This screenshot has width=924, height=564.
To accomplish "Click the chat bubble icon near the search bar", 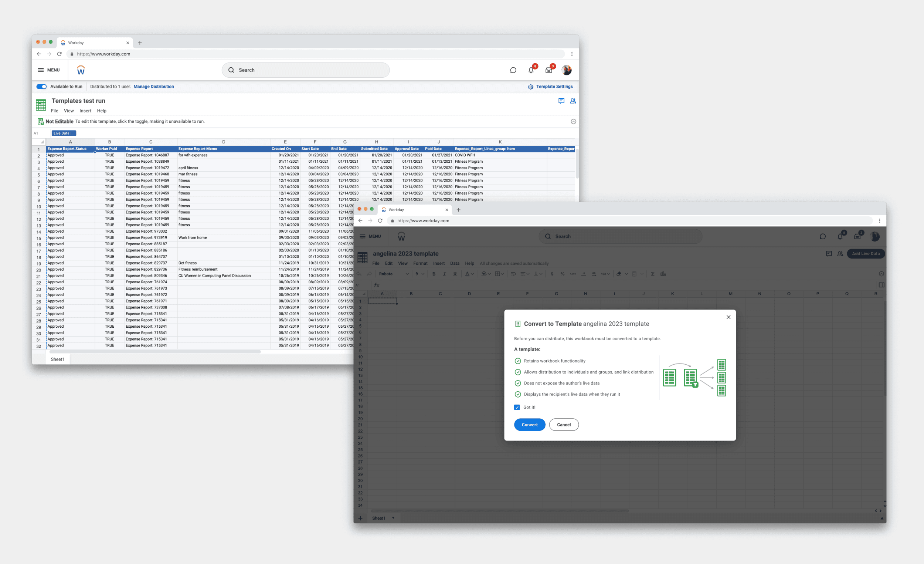I will [513, 70].
